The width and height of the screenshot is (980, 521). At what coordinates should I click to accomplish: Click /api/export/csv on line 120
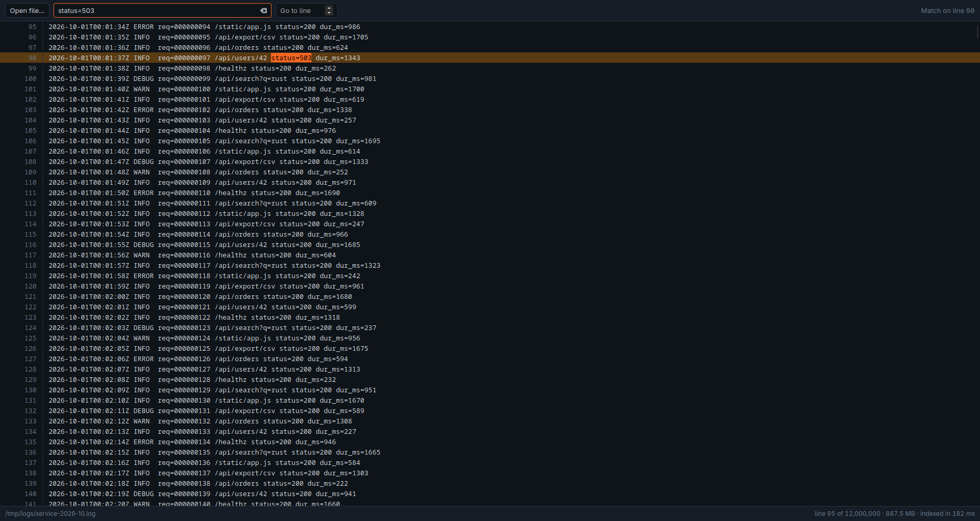pyautogui.click(x=245, y=286)
